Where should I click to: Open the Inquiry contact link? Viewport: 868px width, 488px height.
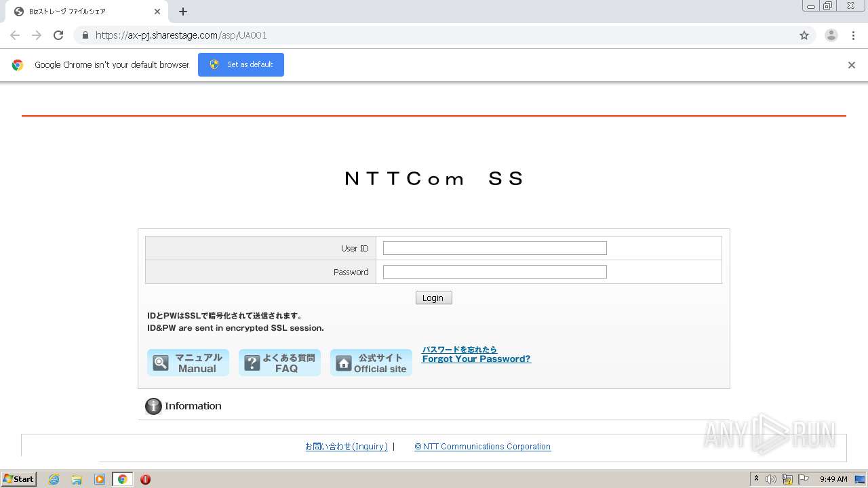[x=347, y=447]
